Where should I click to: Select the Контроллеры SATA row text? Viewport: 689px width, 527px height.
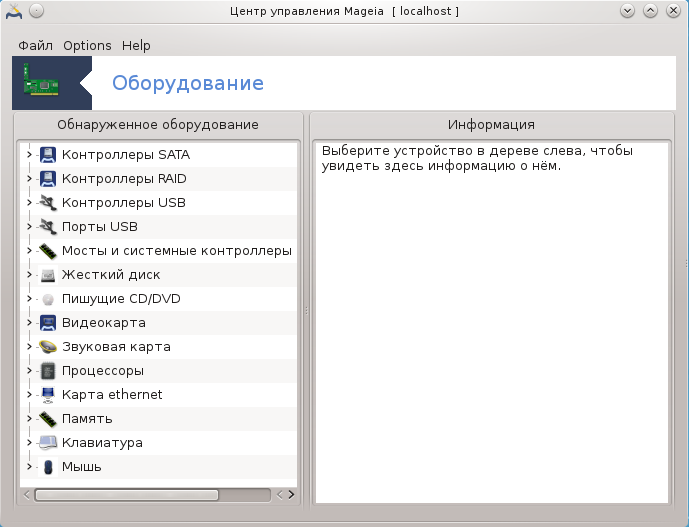click(x=126, y=155)
